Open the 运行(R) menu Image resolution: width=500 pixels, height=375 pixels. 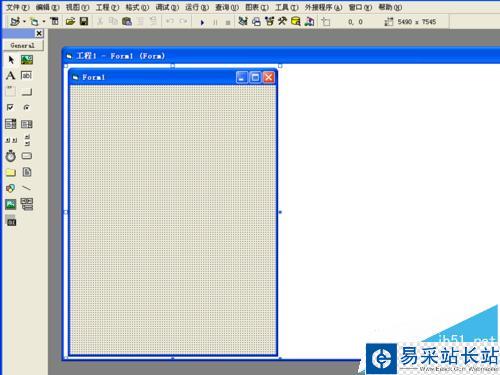[x=197, y=7]
